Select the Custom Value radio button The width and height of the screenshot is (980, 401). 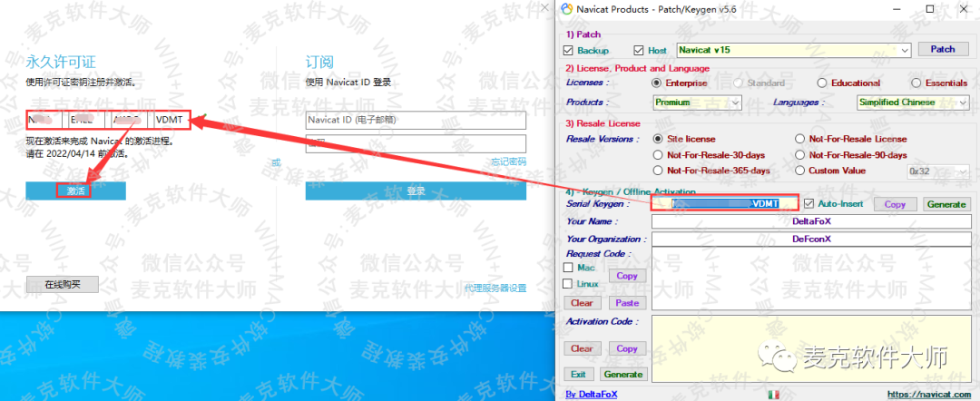click(x=799, y=170)
